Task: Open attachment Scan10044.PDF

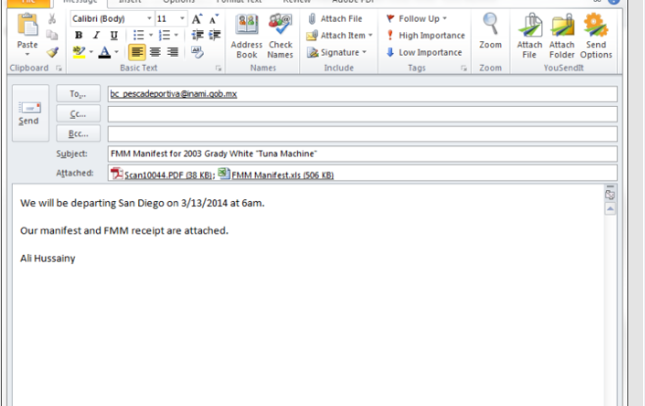Action: coord(162,174)
